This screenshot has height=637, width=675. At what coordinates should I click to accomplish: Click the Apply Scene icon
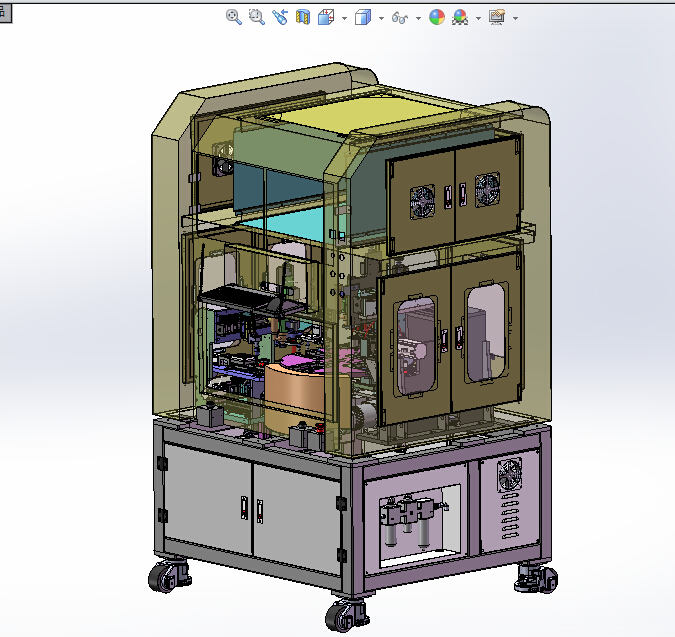[x=460, y=17]
